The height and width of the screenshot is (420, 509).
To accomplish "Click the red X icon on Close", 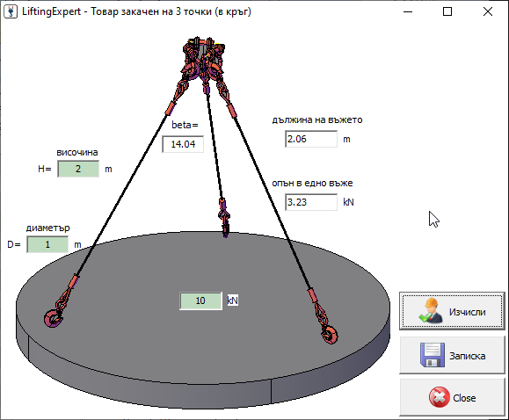I will tap(439, 397).
